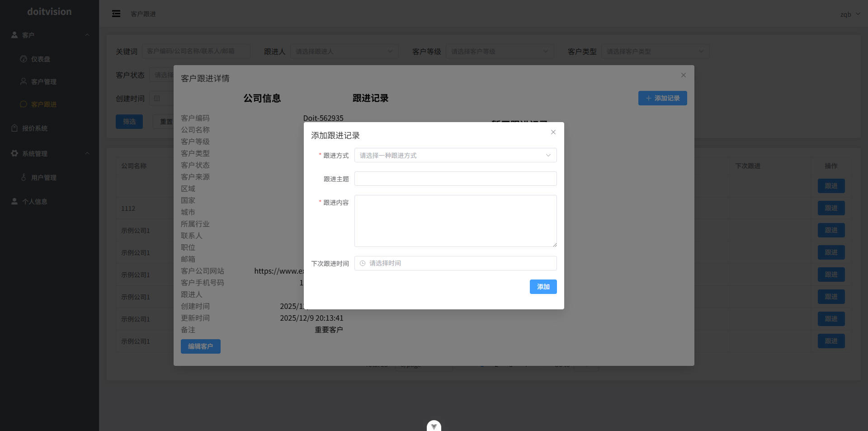Toggle the sidebar collapse hamburger icon
Screen dimensions: 868x431
point(116,14)
